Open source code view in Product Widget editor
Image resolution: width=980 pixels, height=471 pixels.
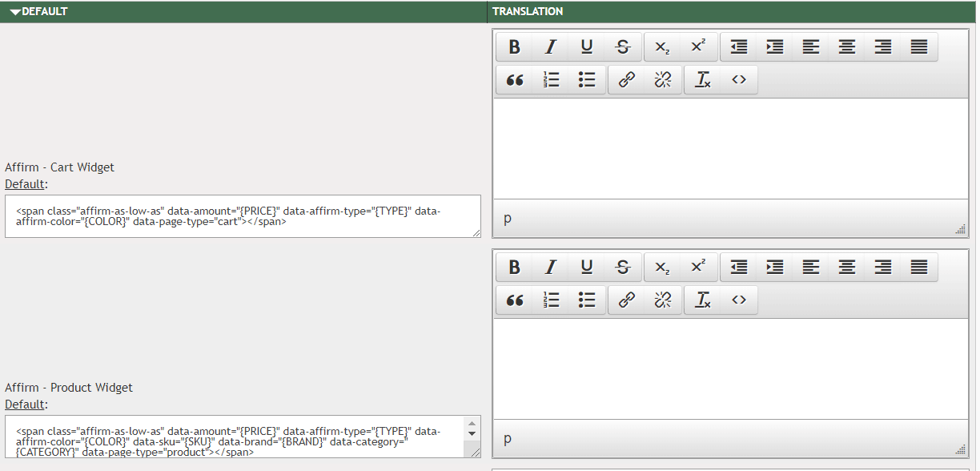point(739,300)
